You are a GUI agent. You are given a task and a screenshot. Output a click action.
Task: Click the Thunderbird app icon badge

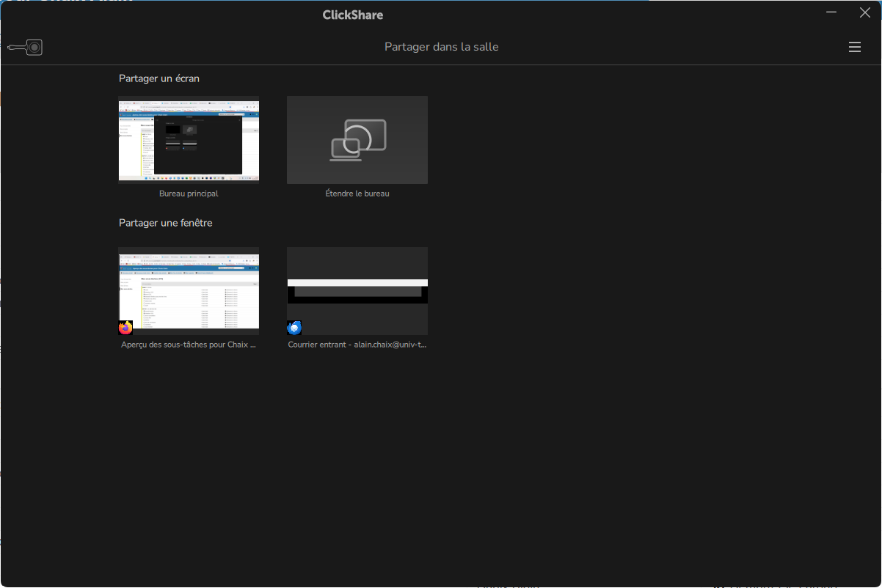point(294,328)
